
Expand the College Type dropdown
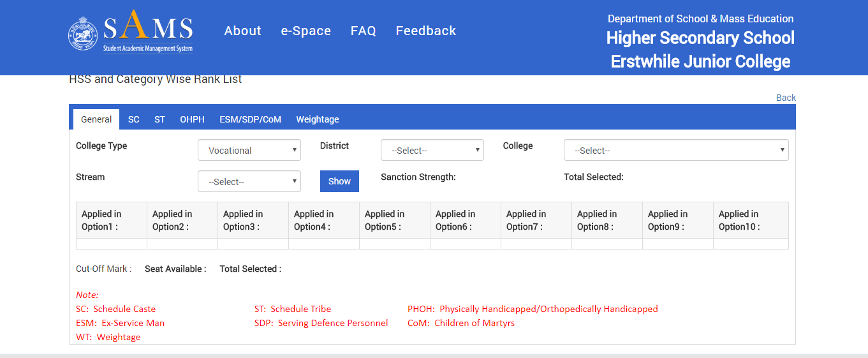tap(249, 151)
